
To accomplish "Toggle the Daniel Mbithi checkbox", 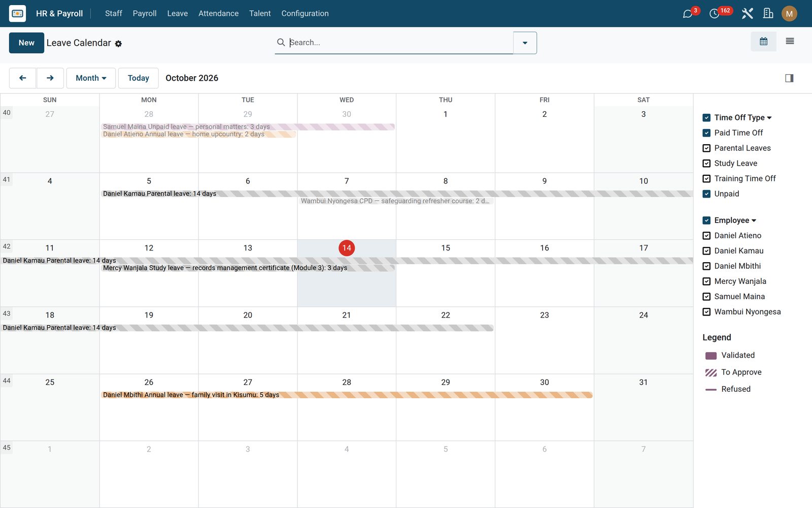I will coord(706,266).
